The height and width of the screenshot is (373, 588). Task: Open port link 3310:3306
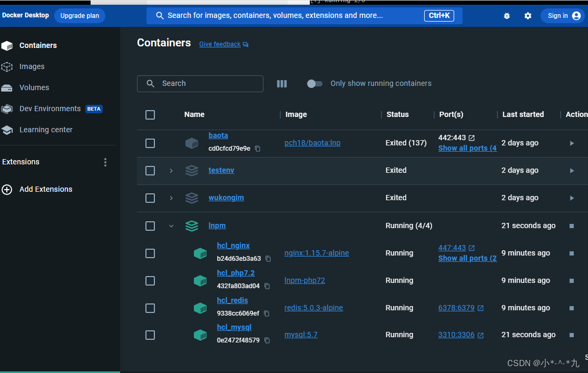coord(456,335)
